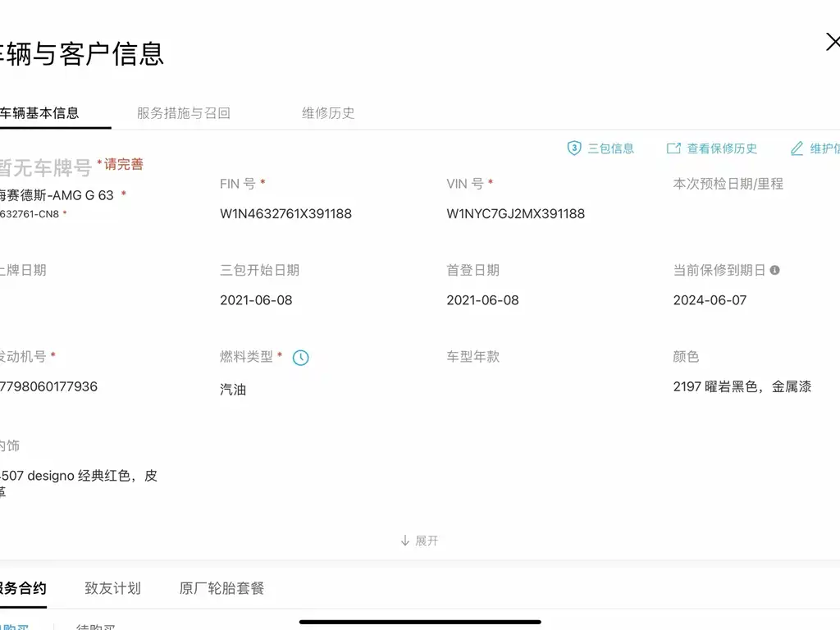Expand details with the 展开 arrow

(x=419, y=541)
